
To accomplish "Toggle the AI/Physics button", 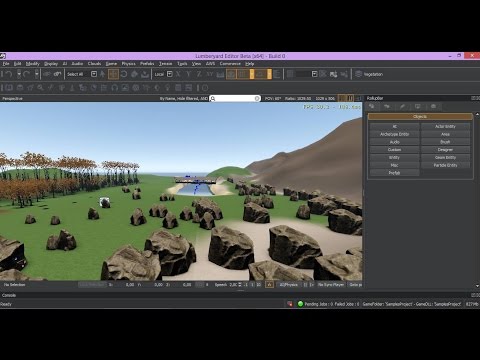I will pyautogui.click(x=289, y=285).
